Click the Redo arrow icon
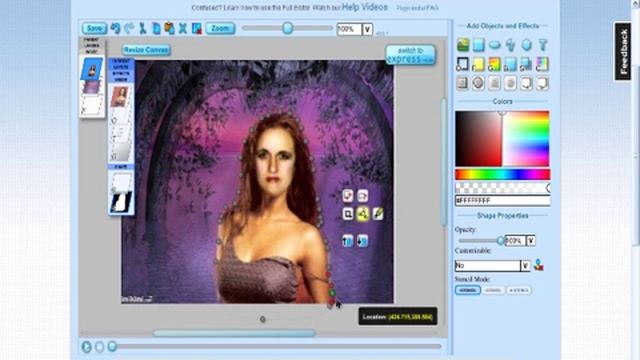This screenshot has width=640, height=360. coord(129,28)
